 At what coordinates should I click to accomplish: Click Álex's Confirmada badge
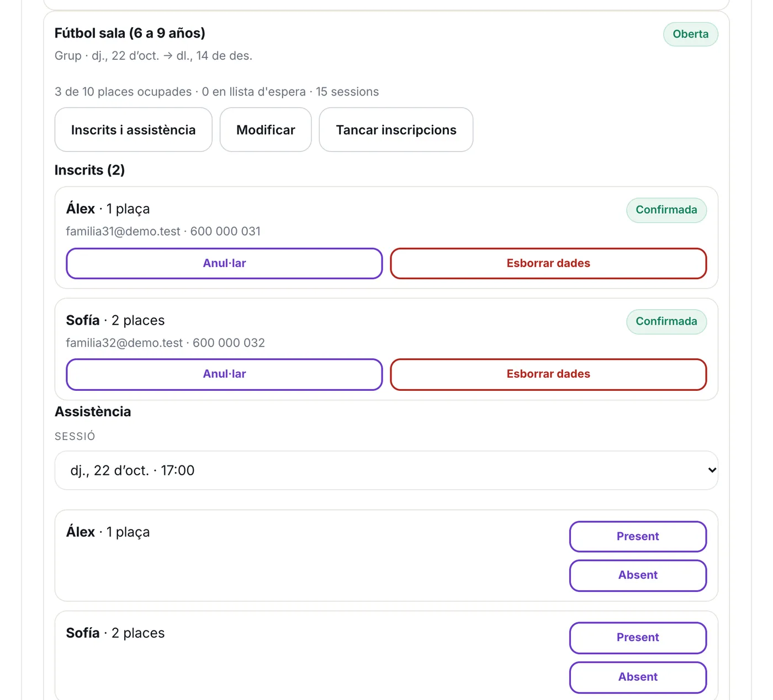click(x=666, y=210)
